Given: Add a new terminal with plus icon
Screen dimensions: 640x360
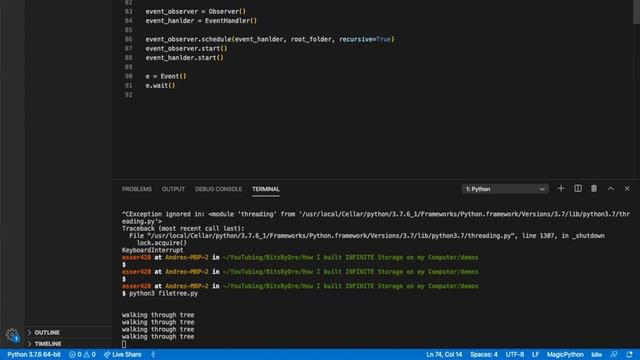Looking at the screenshot, I should pos(561,189).
